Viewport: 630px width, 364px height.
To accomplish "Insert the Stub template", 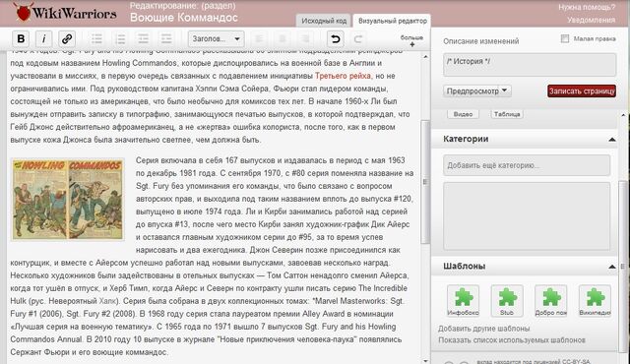I will (507, 301).
